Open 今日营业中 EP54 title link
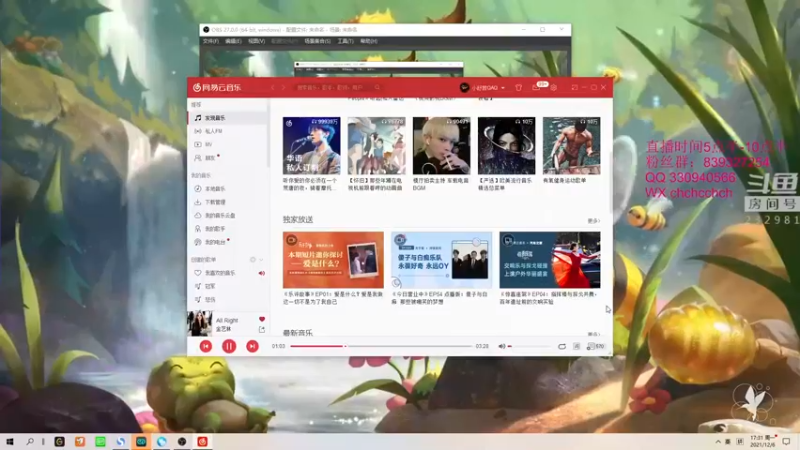The height and width of the screenshot is (450, 800). click(440, 298)
